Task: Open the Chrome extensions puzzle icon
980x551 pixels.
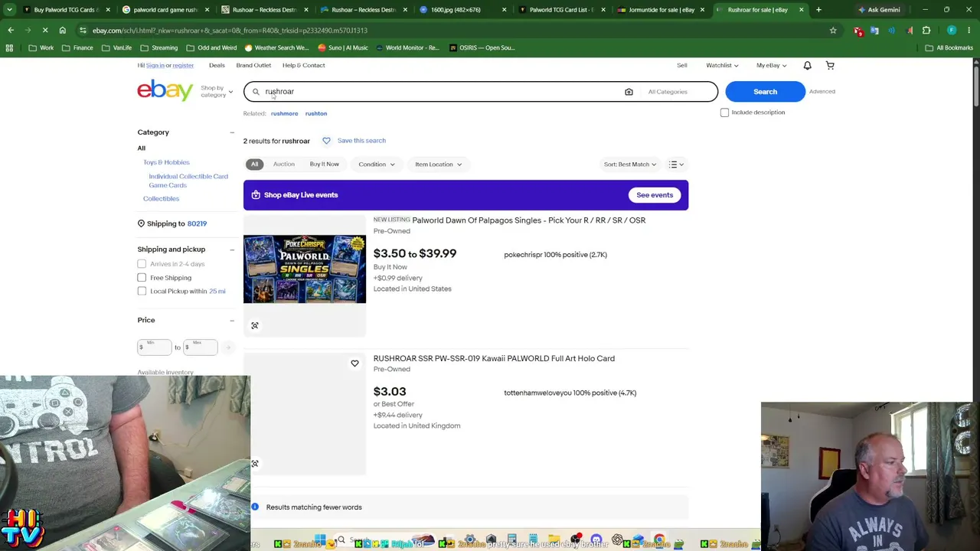Action: [x=926, y=31]
